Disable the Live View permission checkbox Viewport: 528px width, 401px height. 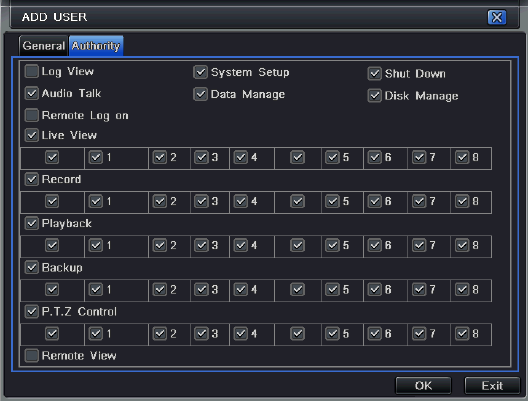32,135
